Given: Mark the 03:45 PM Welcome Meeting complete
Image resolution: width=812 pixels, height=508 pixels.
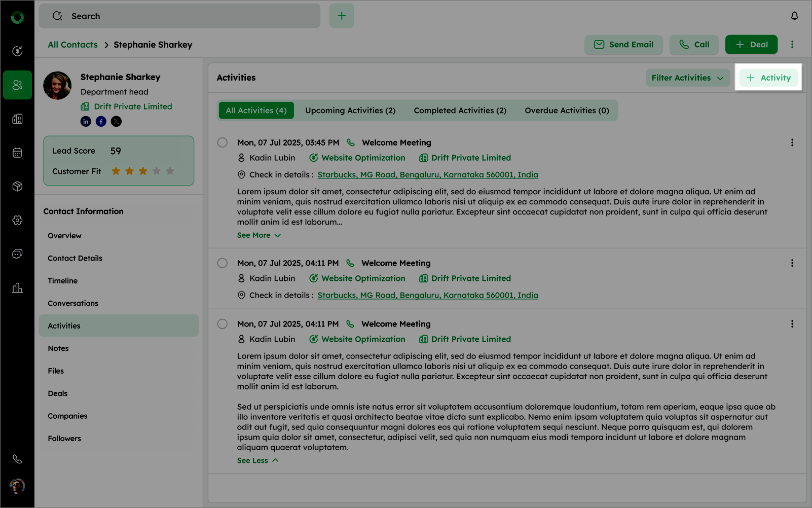Looking at the screenshot, I should (x=222, y=142).
